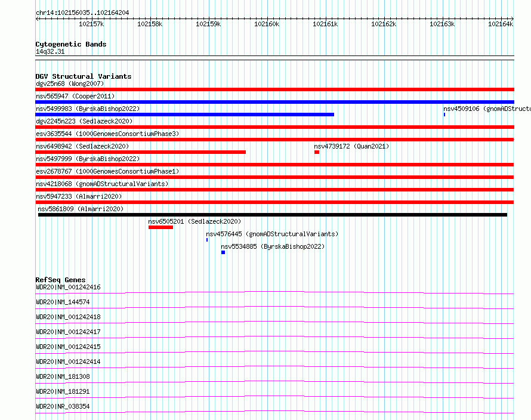Viewport: 531px width, 420px height.
Task: Click the 102164k ruler tick label
Action: (x=501, y=24)
